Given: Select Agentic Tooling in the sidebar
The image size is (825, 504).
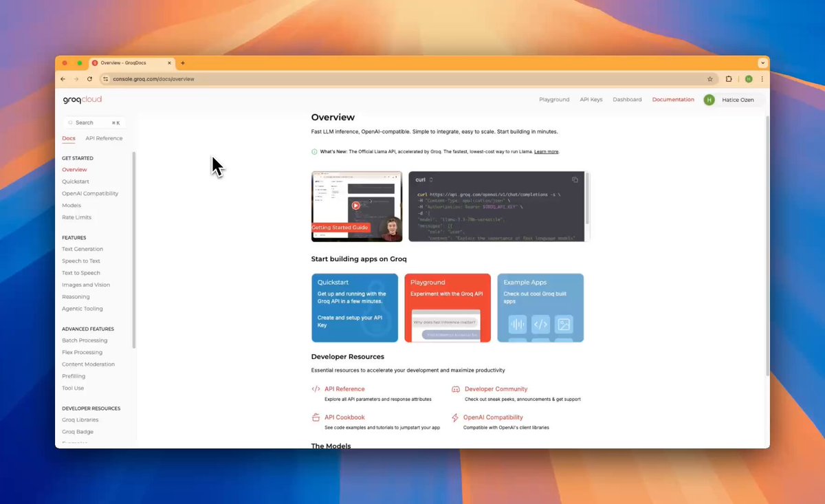Looking at the screenshot, I should (x=82, y=309).
